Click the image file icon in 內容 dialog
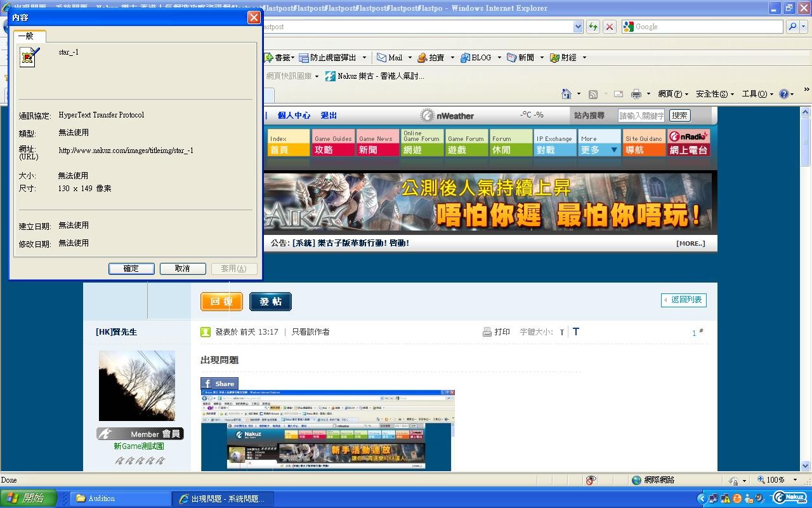 (x=29, y=57)
